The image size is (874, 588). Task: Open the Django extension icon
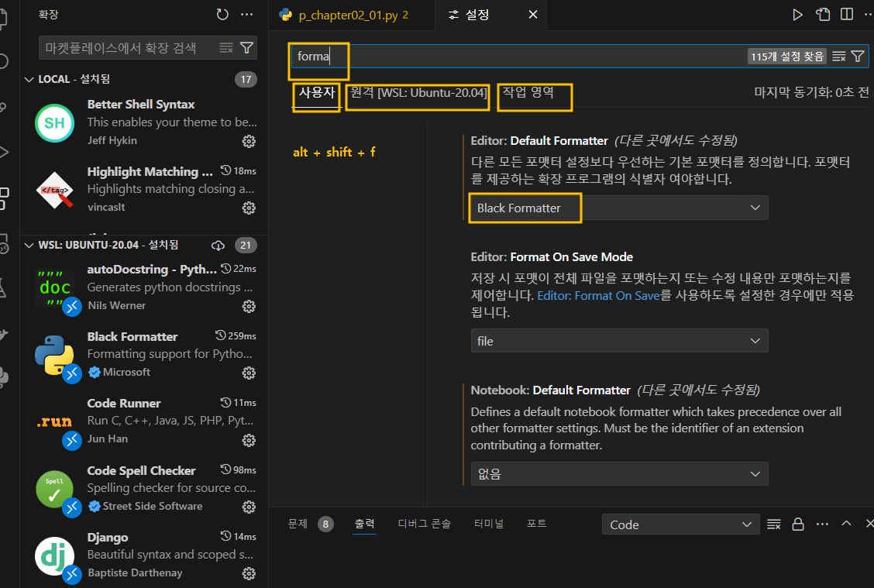click(x=54, y=555)
